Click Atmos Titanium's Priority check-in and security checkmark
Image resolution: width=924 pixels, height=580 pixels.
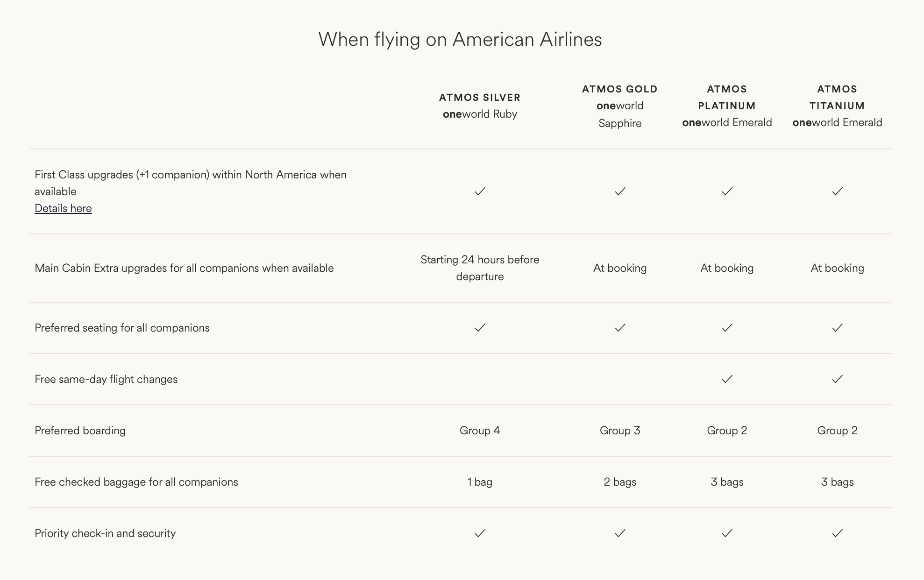(837, 533)
